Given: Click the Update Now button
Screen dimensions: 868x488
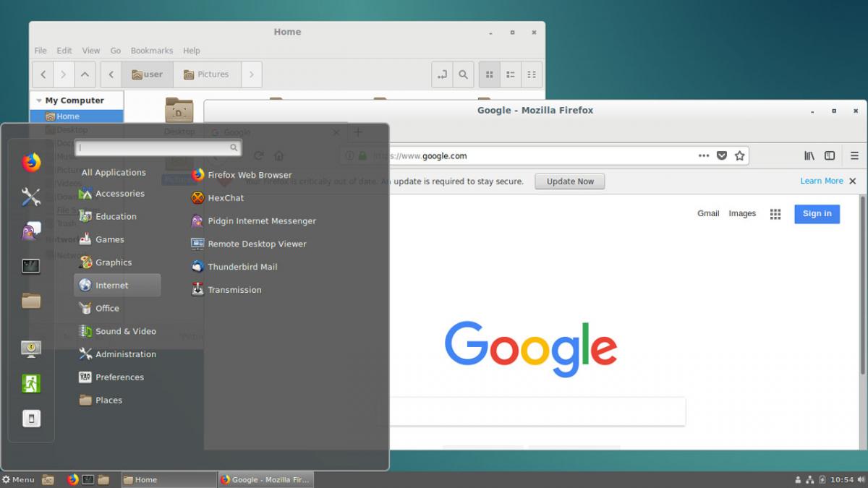Looking at the screenshot, I should pyautogui.click(x=570, y=181).
